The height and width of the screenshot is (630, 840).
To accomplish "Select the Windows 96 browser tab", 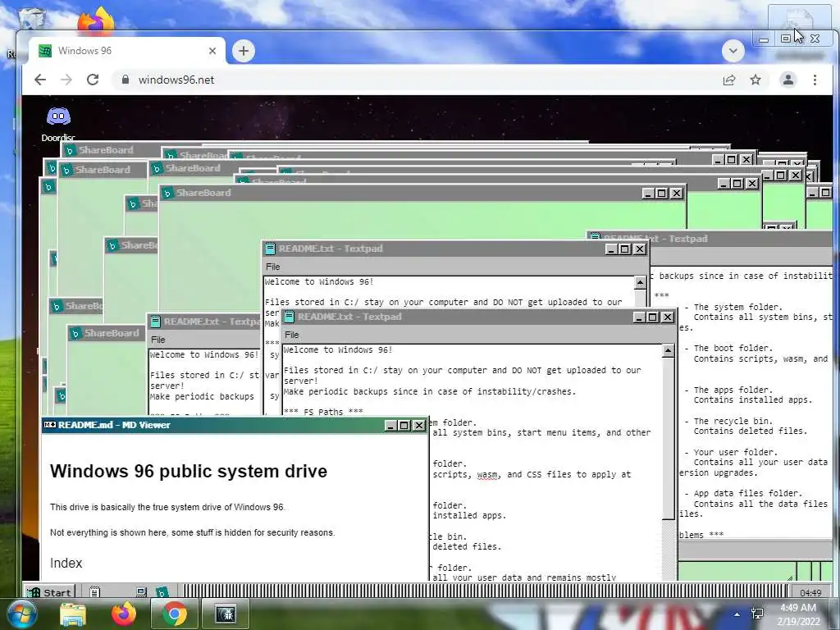I will (x=126, y=51).
